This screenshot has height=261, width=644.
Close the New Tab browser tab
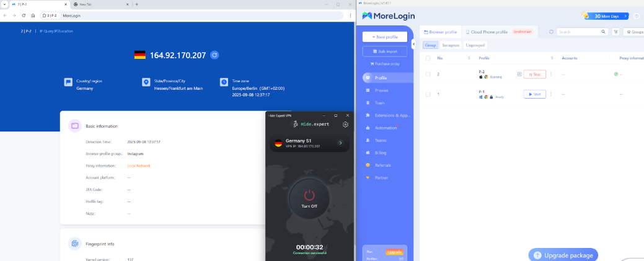coord(128,4)
